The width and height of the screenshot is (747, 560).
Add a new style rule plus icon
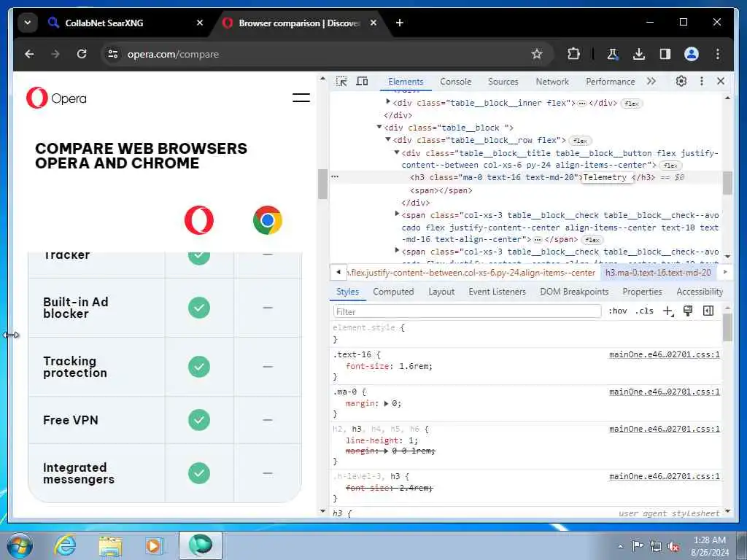tap(668, 311)
